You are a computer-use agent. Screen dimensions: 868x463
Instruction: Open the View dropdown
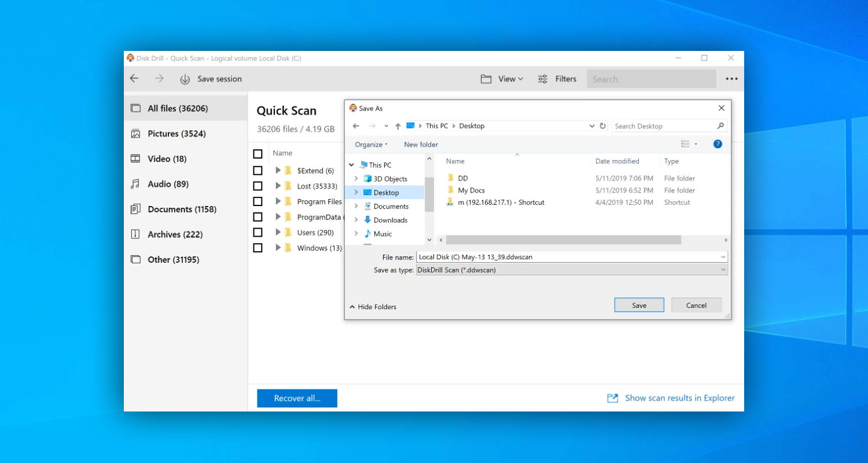(510, 79)
